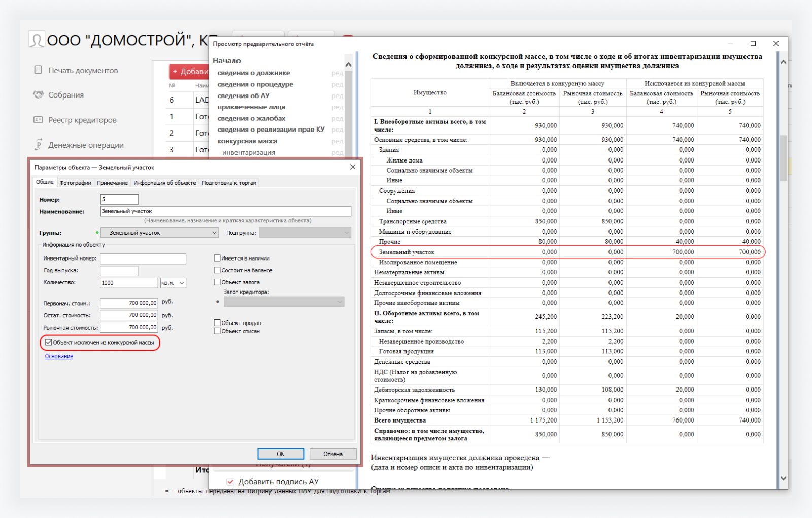
Task: Toggle Объект списан checkbox
Action: 217,331
